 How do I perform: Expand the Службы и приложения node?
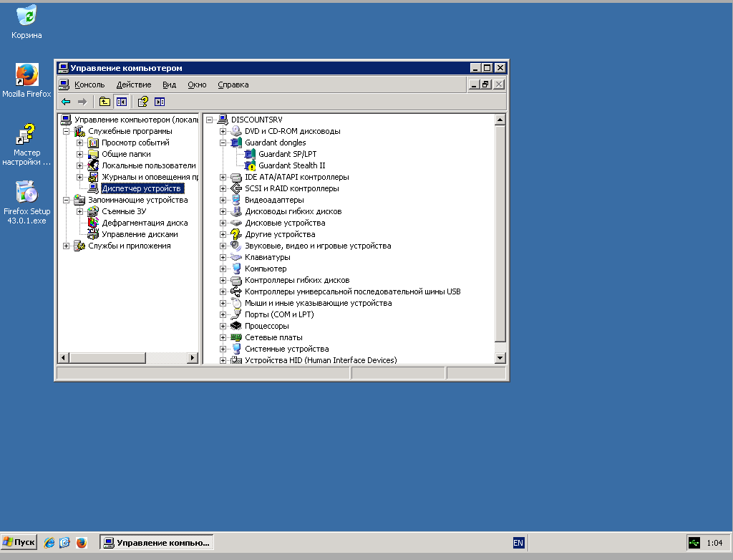tap(67, 246)
